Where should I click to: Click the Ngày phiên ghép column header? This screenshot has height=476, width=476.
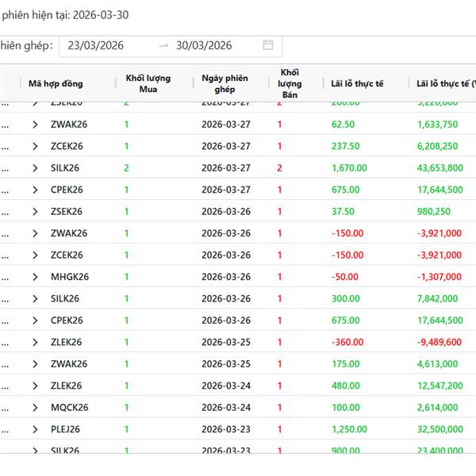coord(225,84)
